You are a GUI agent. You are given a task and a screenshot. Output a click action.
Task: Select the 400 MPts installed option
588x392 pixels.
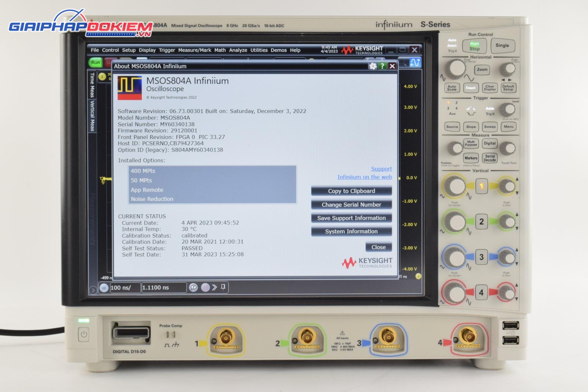click(x=212, y=171)
